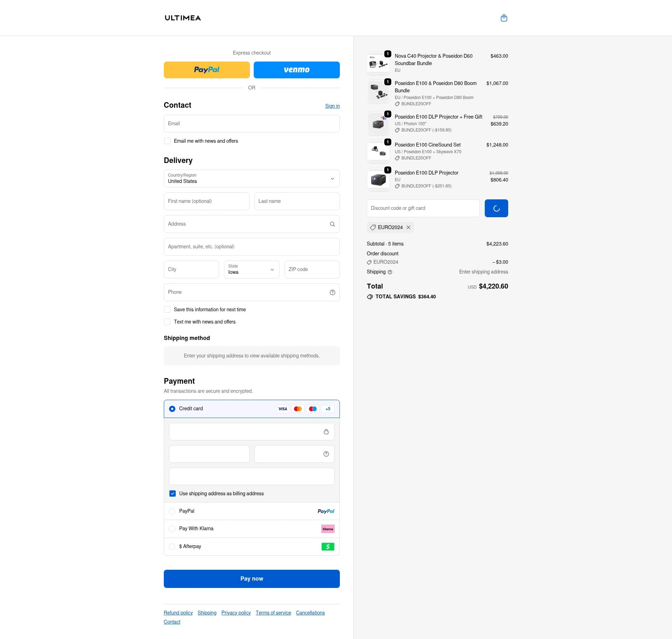Click the phone number help icon
This screenshot has height=639, width=672.
332,292
